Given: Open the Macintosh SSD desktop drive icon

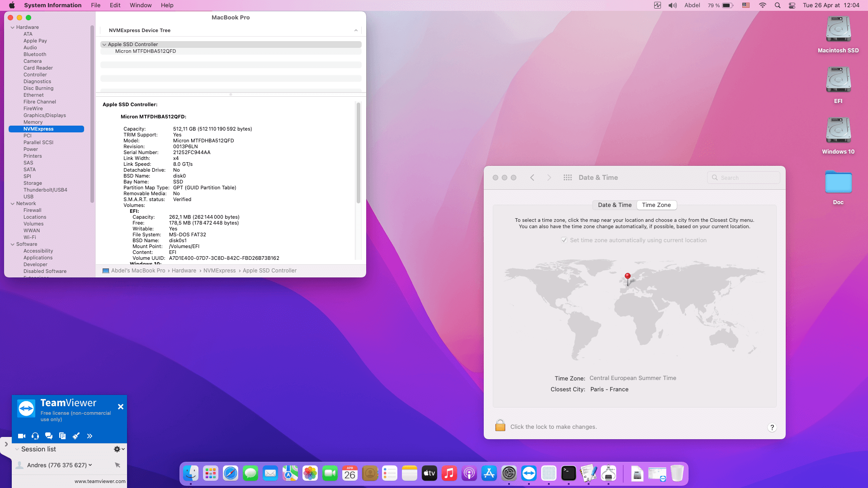Looking at the screenshot, I should click(x=838, y=30).
